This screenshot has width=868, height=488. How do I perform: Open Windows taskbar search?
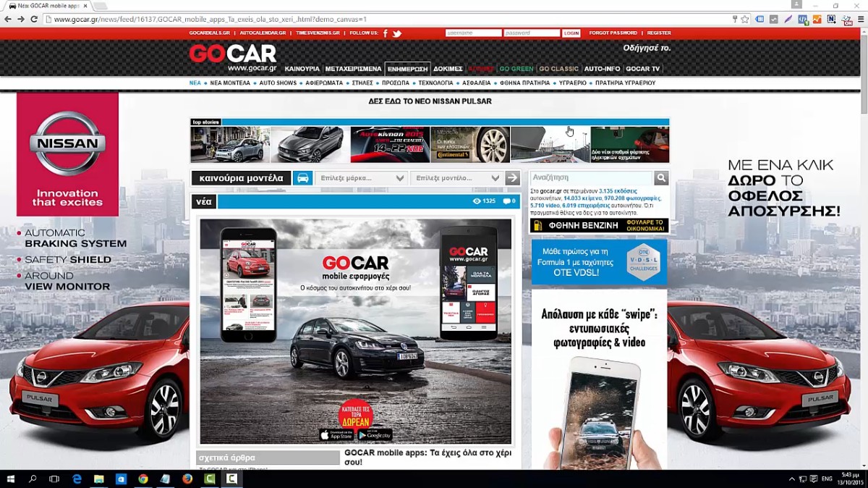tap(33, 479)
